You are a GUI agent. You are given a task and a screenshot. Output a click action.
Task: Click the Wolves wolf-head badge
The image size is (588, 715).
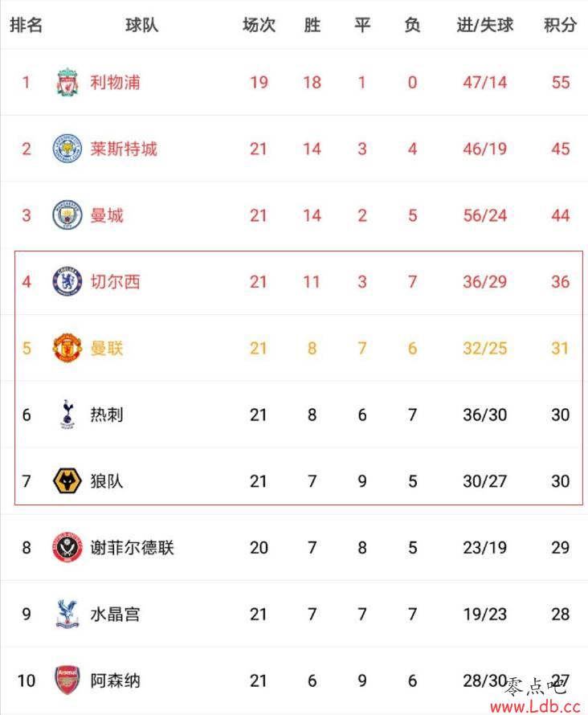67,481
